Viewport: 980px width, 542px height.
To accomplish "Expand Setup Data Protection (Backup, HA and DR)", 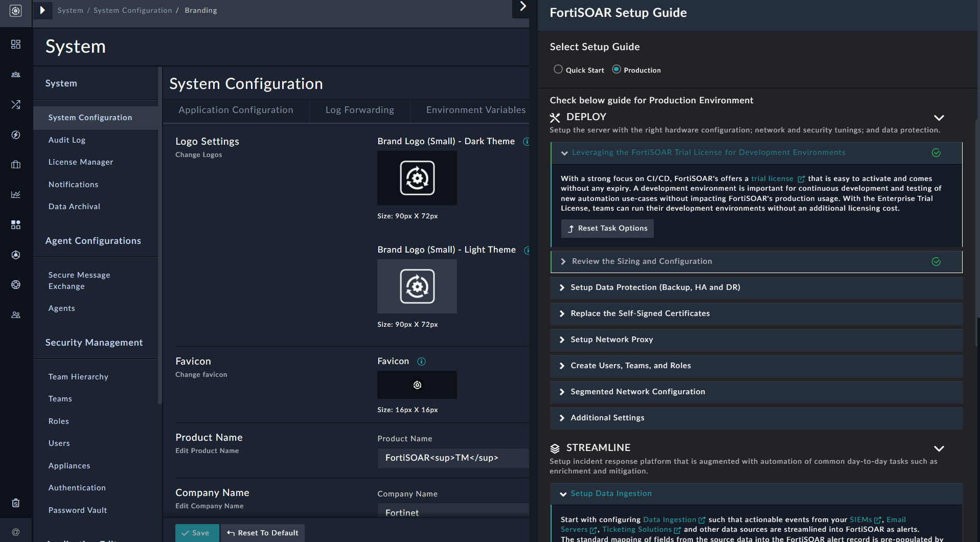I will pyautogui.click(x=656, y=287).
